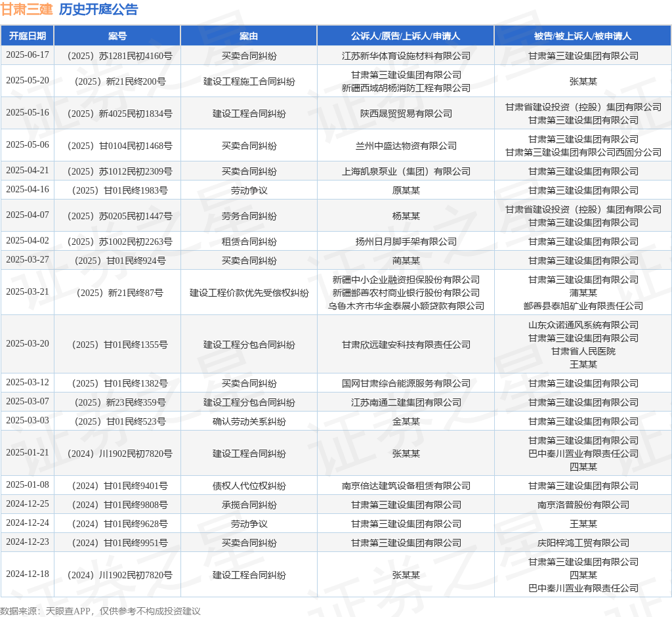Viewport: 672px width, 617px height.
Task: Select case number (2025)新21民终200号
Action: coord(120,81)
